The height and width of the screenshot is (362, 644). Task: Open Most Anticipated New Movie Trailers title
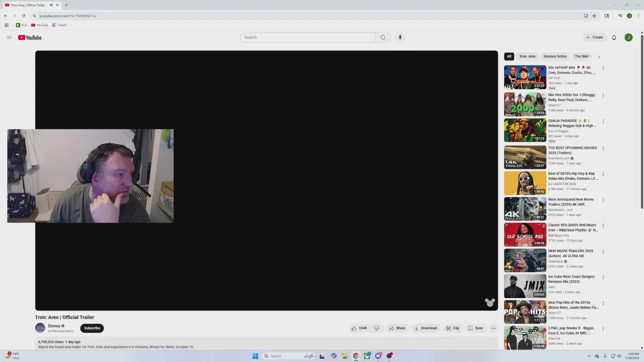(x=571, y=202)
